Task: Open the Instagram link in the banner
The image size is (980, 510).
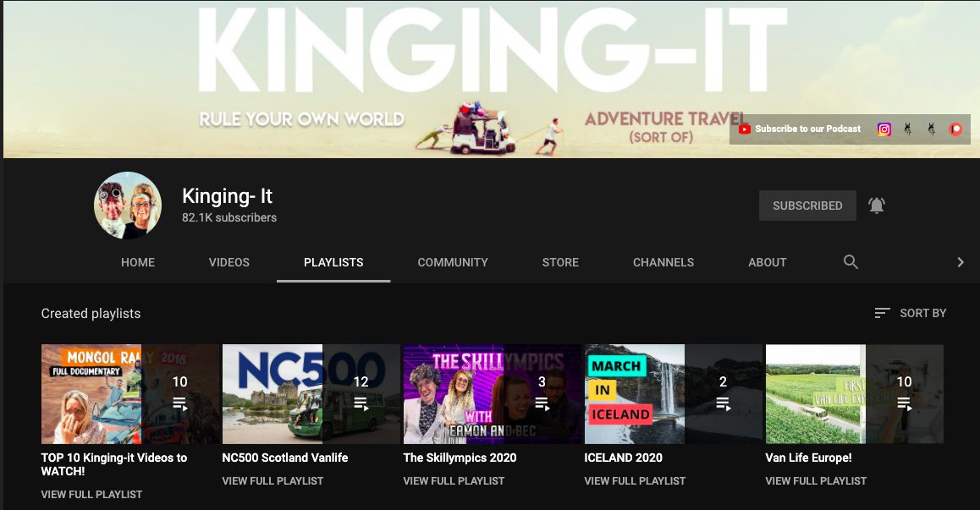Action: [x=884, y=129]
